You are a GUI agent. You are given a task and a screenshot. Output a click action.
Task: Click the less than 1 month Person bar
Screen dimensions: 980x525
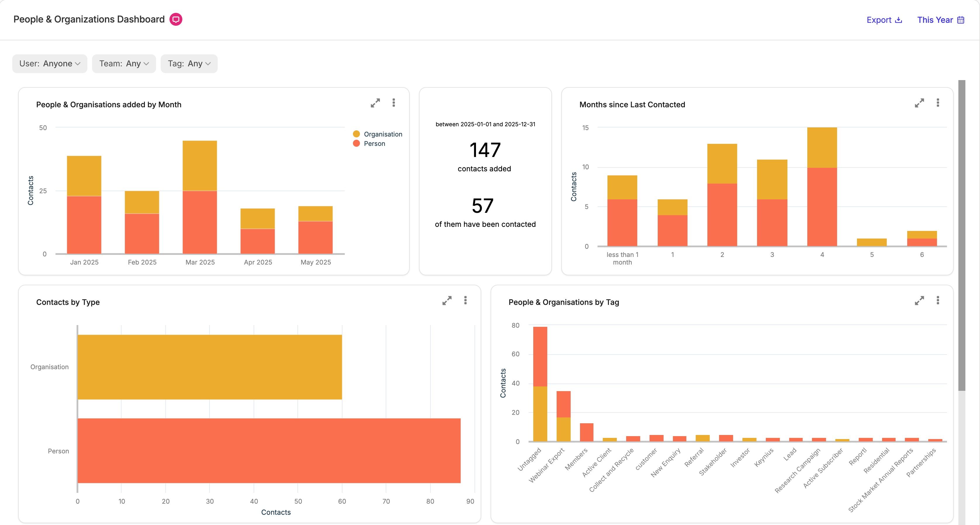(x=622, y=223)
